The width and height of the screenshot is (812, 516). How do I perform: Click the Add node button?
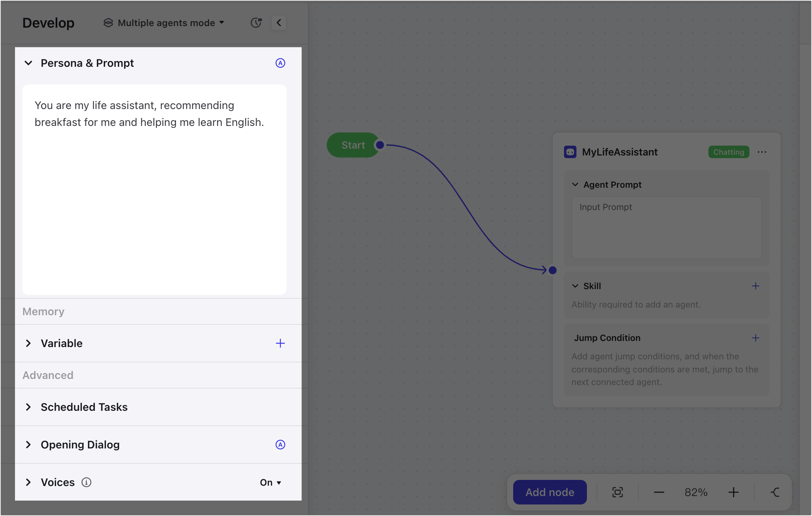[x=549, y=492]
